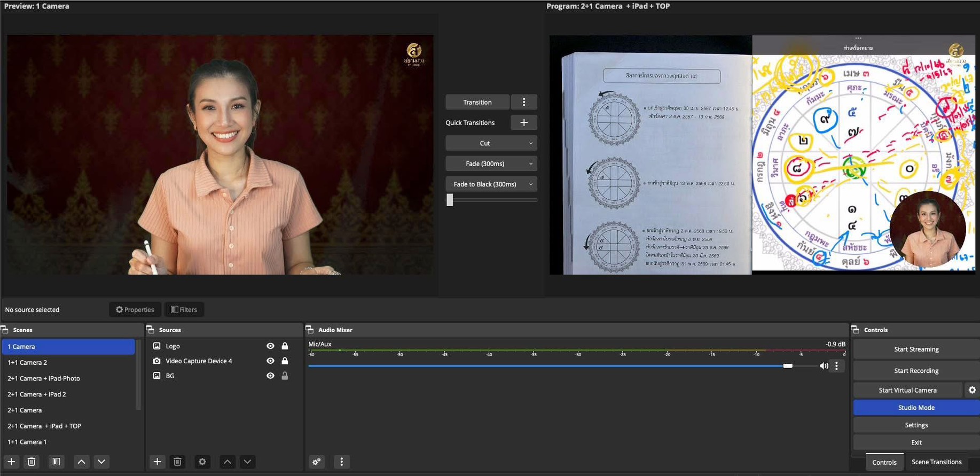Delete the selected source with trash icon

177,462
